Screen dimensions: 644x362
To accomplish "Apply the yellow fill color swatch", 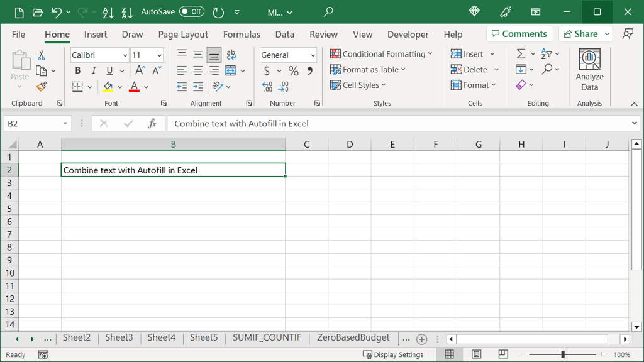I will coord(108,87).
